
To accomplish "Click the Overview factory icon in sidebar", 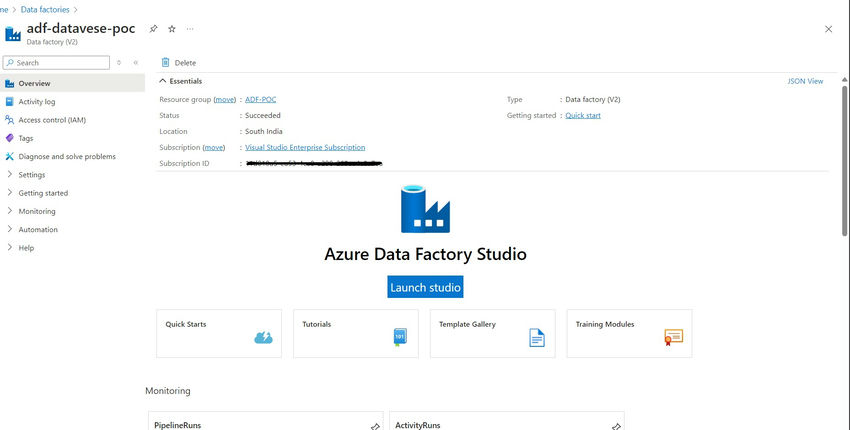I will (9, 83).
